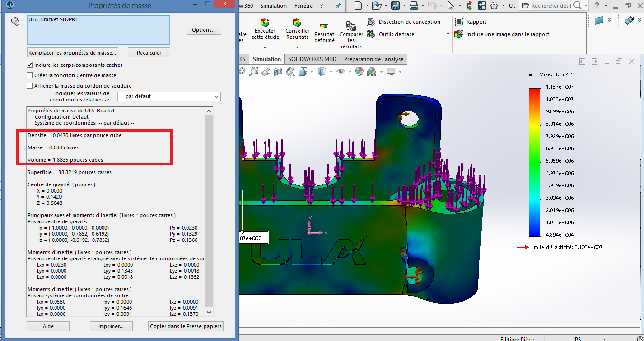
Task: Click the von Mises color legend bar
Action: click(534, 162)
